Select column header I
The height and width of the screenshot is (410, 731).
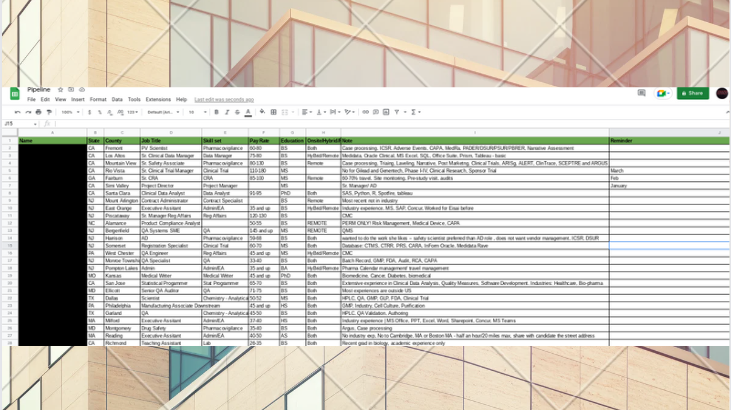pos(475,133)
